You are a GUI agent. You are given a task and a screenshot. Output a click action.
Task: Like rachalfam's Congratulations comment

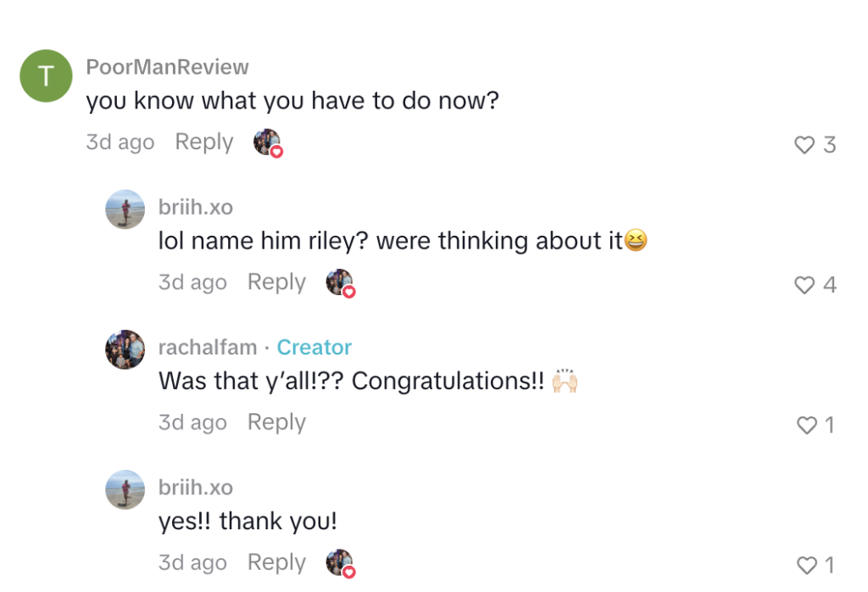(807, 425)
